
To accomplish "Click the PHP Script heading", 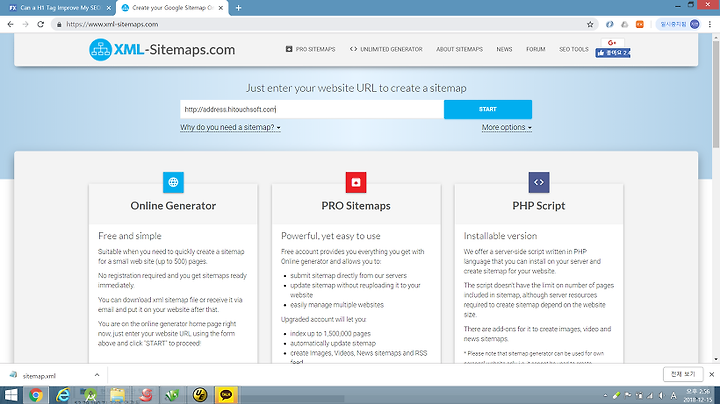I will tap(539, 206).
